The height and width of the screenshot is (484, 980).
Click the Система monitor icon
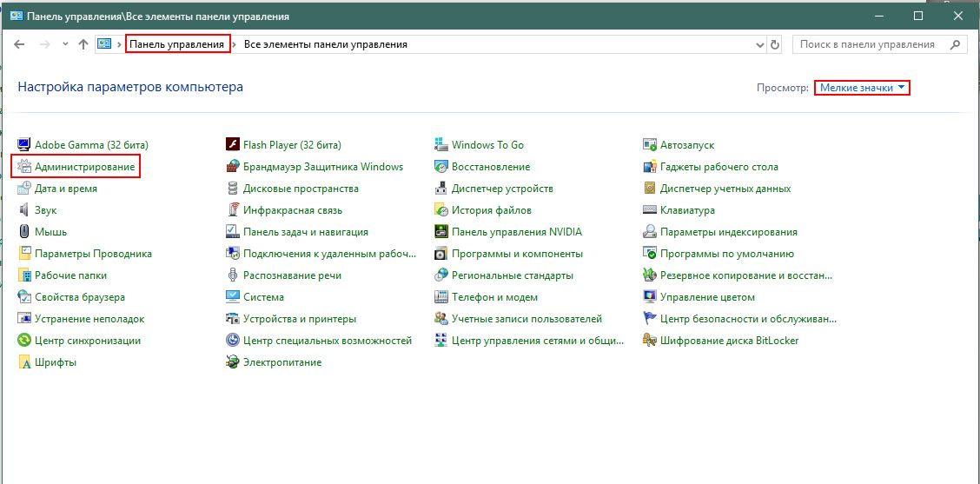point(233,297)
